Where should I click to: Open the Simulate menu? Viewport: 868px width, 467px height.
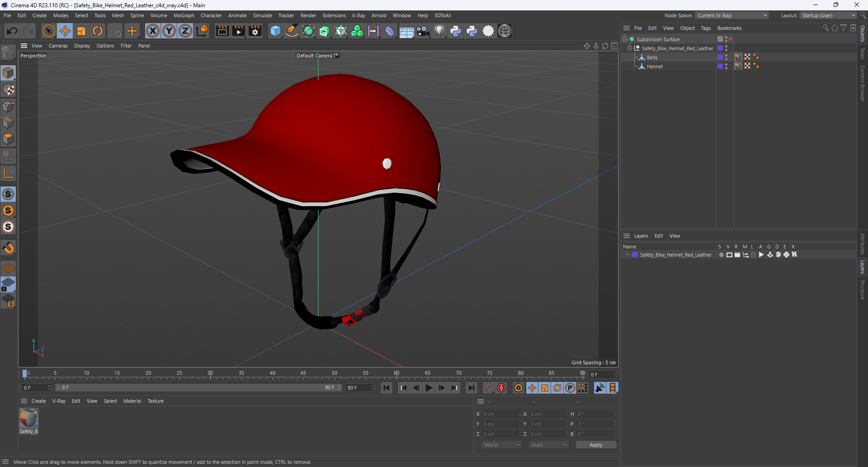pyautogui.click(x=262, y=15)
